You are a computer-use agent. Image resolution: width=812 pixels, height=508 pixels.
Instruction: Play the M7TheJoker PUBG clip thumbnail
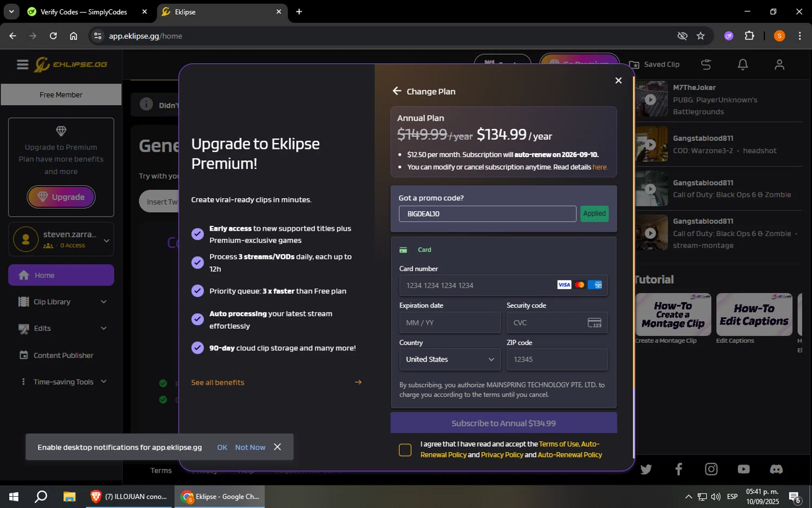coord(651,99)
